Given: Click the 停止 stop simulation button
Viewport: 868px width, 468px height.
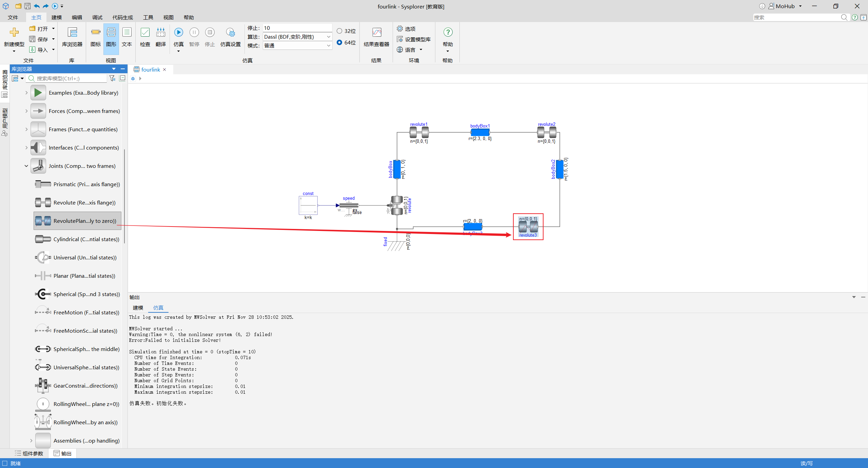Looking at the screenshot, I should 210,37.
